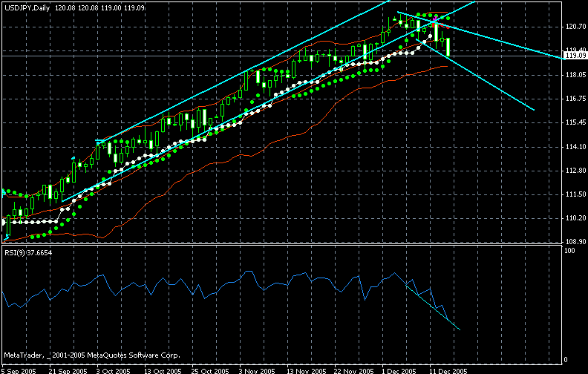Screen dimensions: 588x374
Task: Click the 114.10 price axis label
Action: 575,147
